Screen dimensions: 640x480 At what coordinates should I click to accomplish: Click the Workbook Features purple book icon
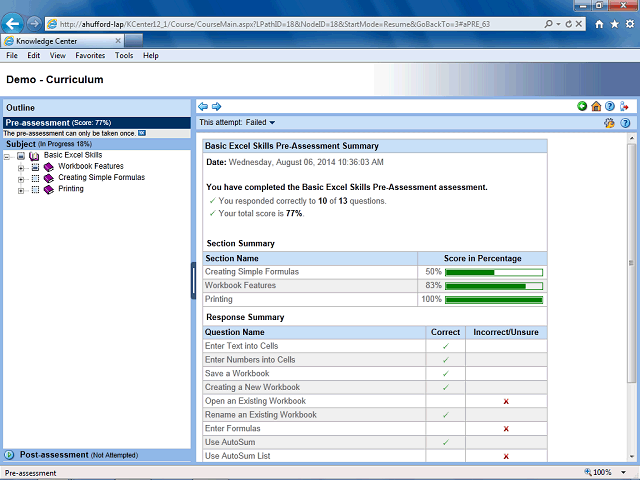(x=49, y=167)
